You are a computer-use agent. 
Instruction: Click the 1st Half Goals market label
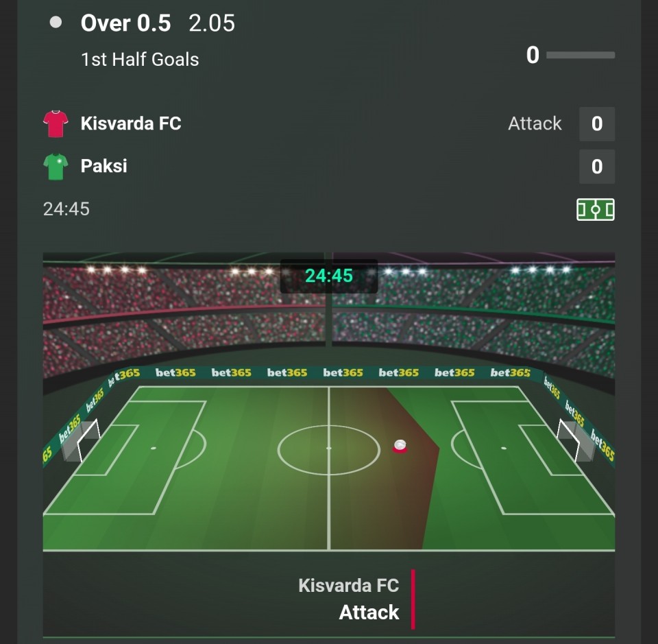140,60
